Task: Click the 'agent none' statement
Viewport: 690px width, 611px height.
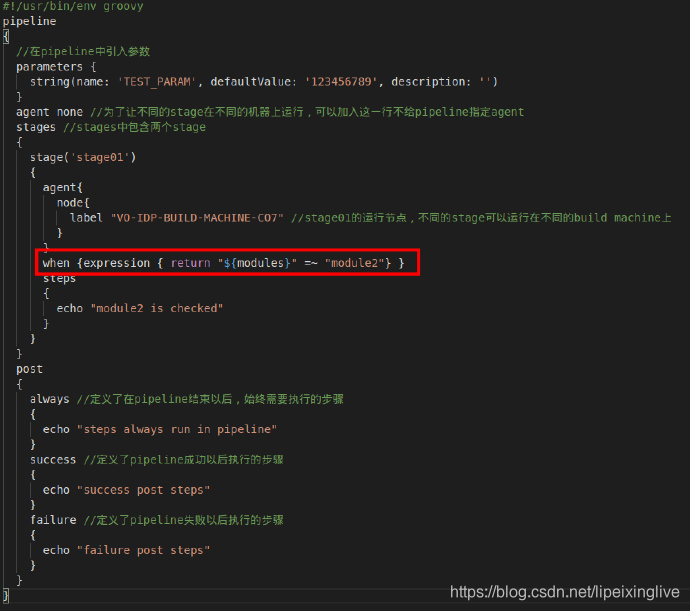Action: point(49,112)
